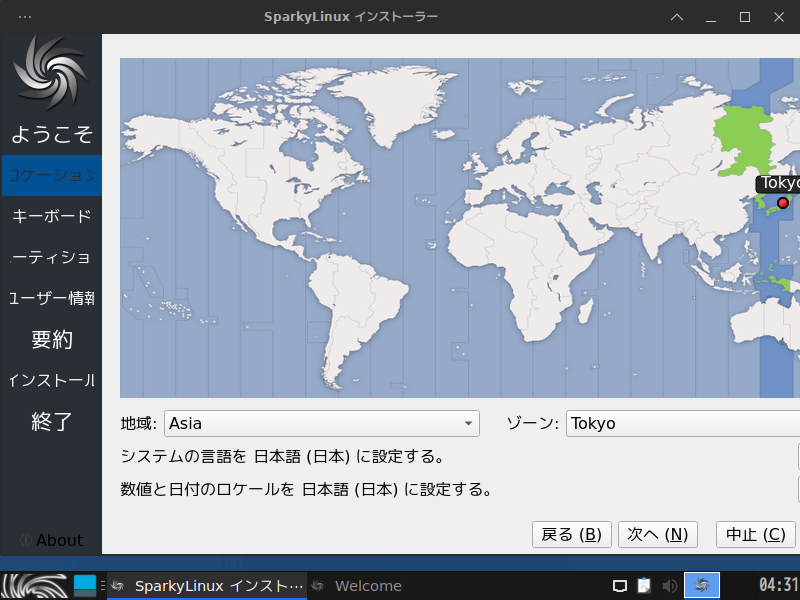Switch to SparkyLinux インスト… taskbar window
The width and height of the screenshot is (800, 600).
(207, 586)
